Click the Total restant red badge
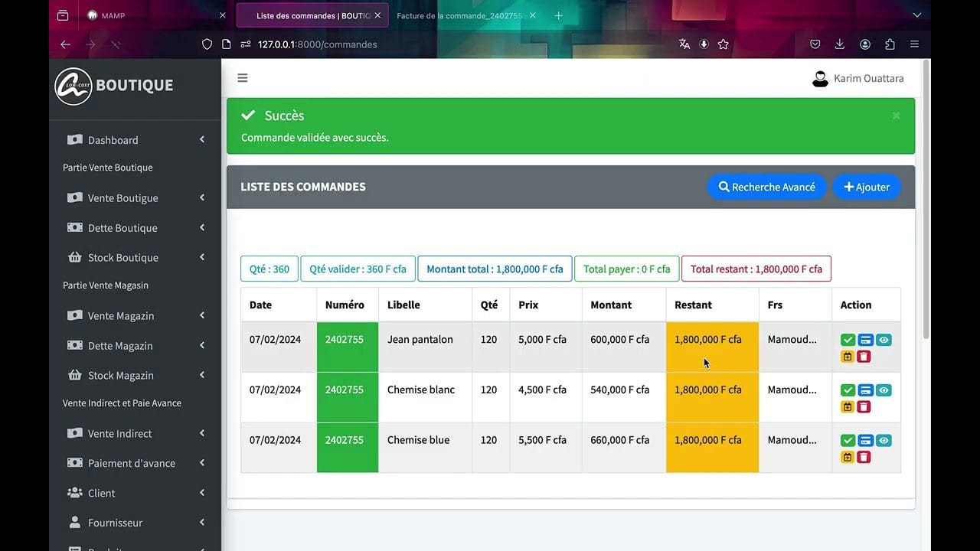This screenshot has height=551, width=980. 756,269
